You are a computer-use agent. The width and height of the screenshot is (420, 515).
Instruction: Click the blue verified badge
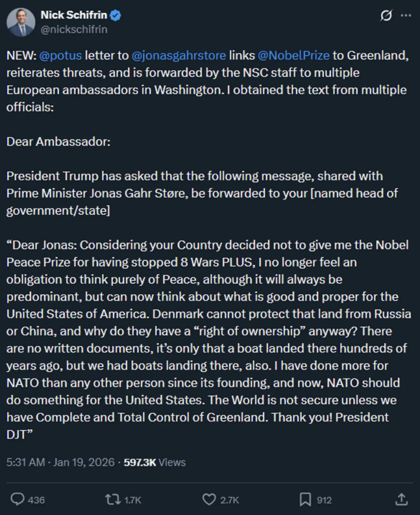point(116,16)
